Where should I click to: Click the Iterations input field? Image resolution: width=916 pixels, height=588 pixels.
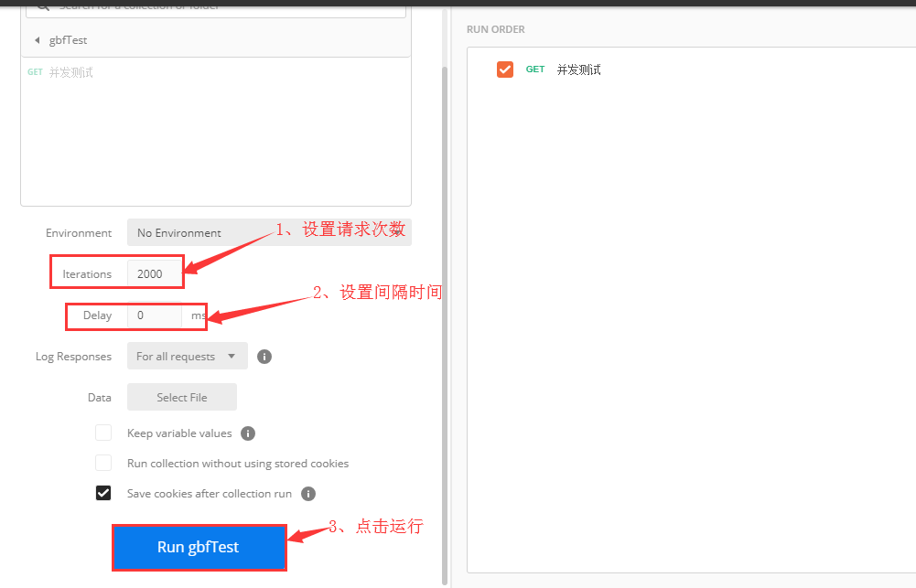pos(155,273)
